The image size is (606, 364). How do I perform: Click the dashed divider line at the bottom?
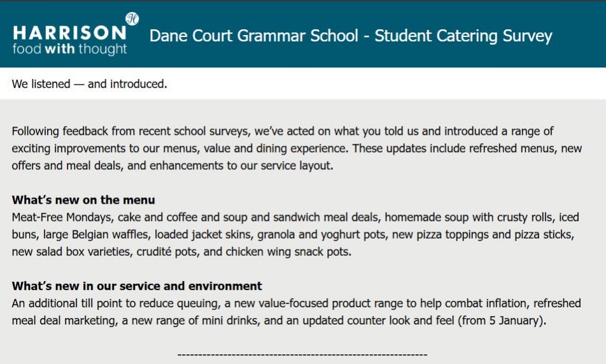[x=302, y=354]
